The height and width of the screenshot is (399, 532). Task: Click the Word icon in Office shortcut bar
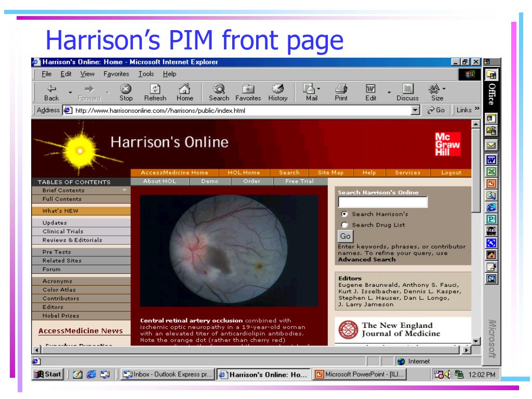pyautogui.click(x=491, y=159)
